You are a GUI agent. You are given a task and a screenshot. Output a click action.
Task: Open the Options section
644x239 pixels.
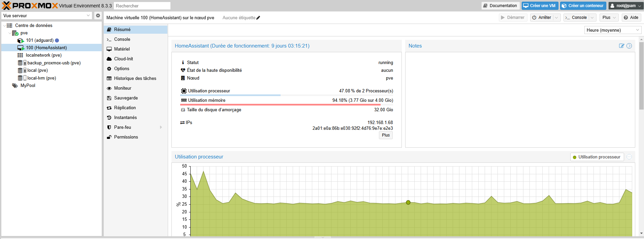click(135, 69)
